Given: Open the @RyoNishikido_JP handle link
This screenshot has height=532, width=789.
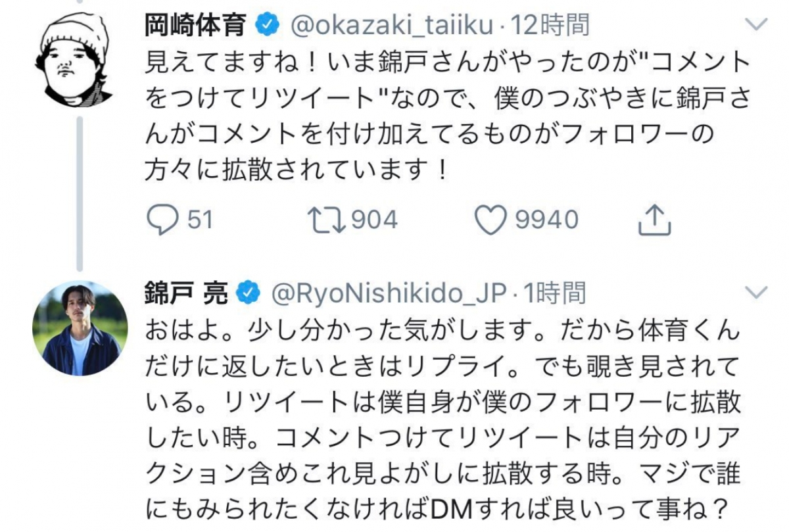Looking at the screenshot, I should click(x=387, y=293).
